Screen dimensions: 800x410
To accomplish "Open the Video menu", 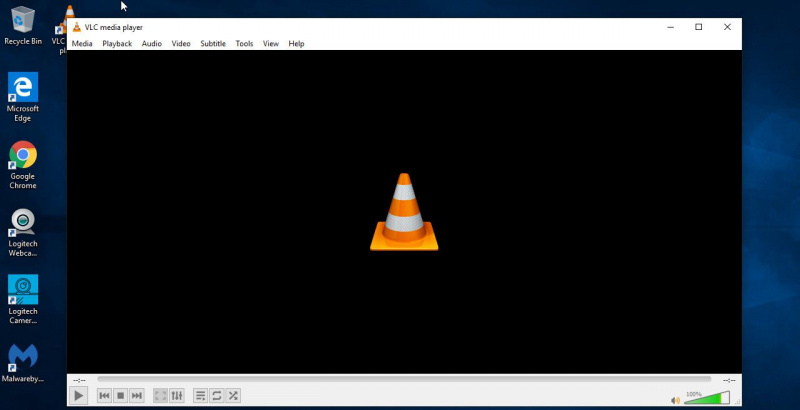I will [181, 43].
